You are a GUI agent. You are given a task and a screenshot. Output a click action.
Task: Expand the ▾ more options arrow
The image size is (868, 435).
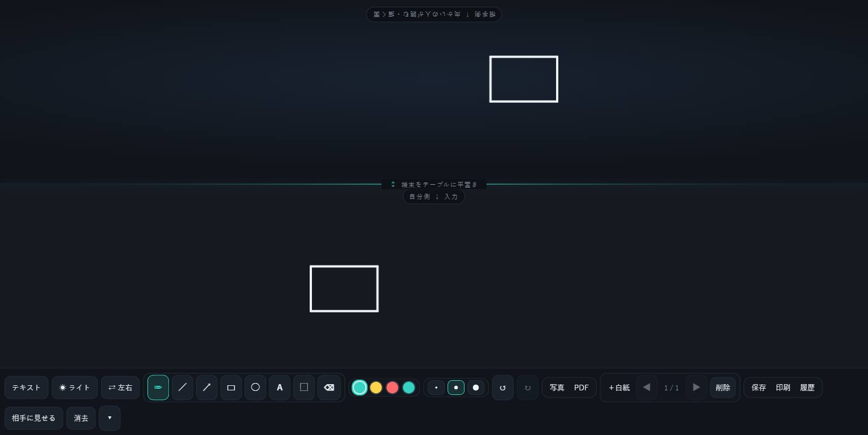click(110, 418)
